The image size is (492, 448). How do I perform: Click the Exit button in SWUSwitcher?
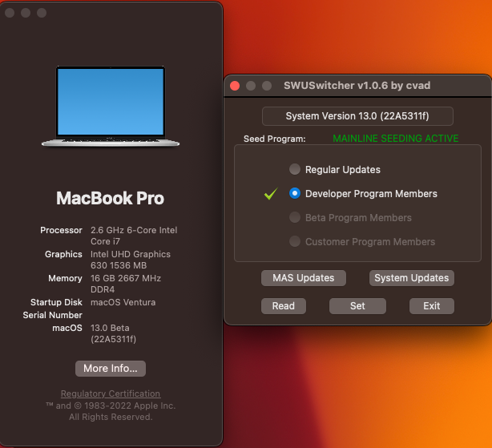tap(431, 306)
